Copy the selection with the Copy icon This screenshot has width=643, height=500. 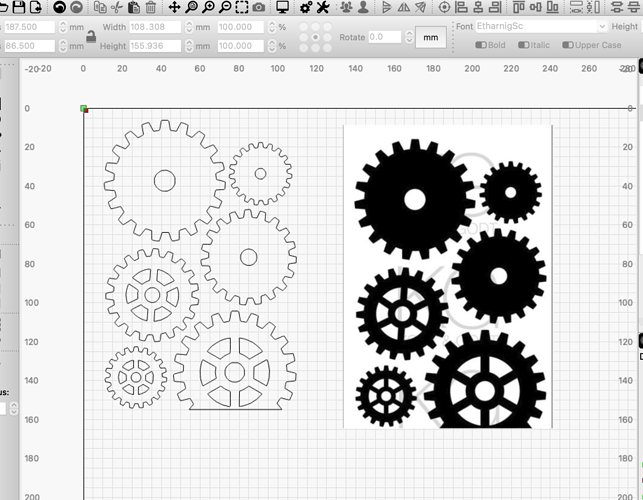(100, 7)
